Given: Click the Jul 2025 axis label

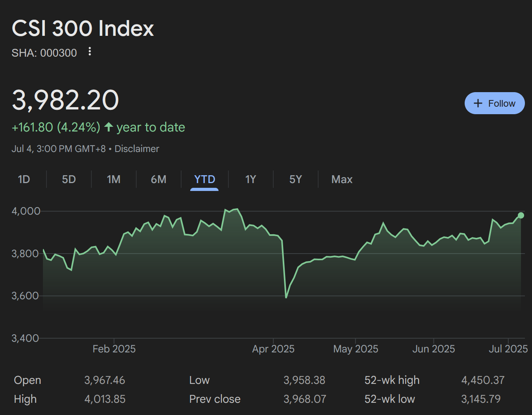Looking at the screenshot, I should [x=508, y=349].
